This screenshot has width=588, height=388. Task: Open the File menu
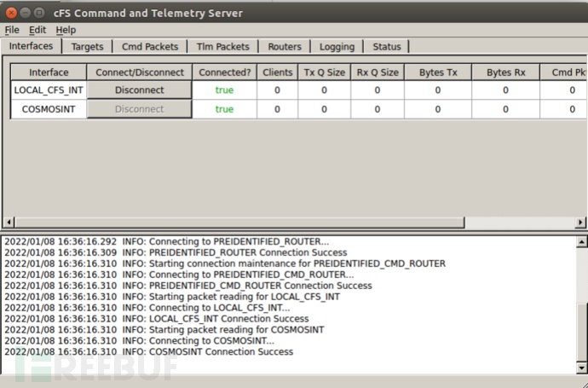pyautogui.click(x=12, y=30)
